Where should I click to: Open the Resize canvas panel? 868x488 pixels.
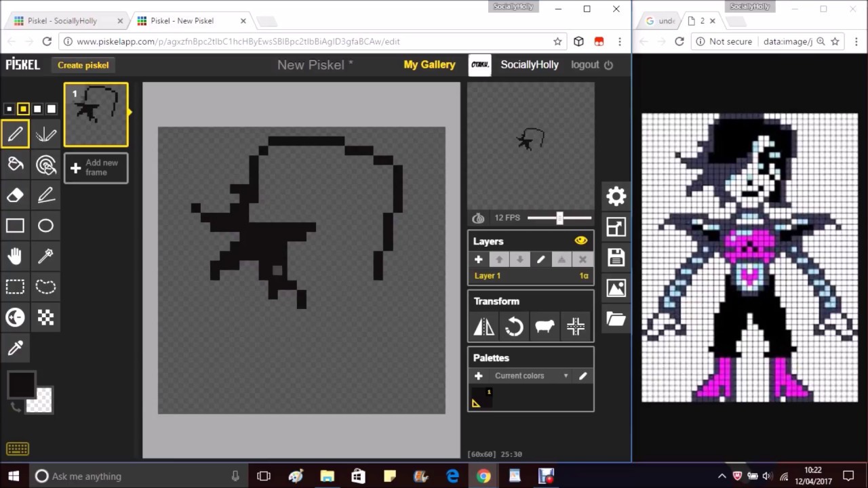[x=616, y=227]
